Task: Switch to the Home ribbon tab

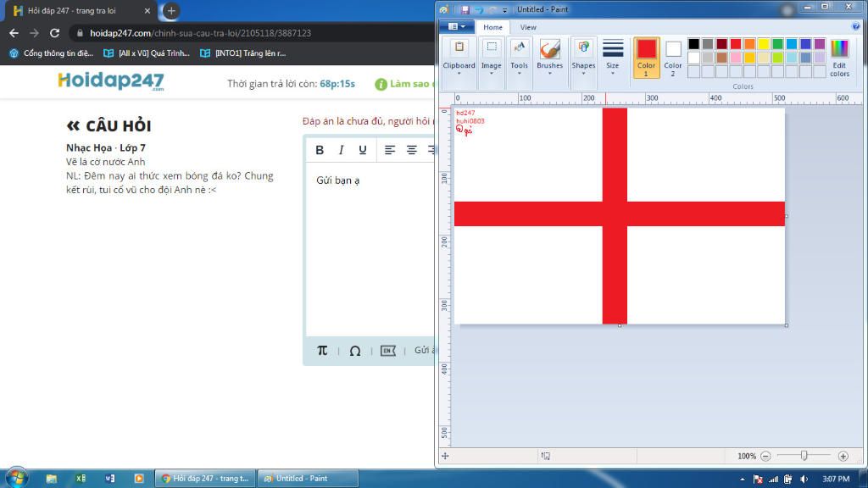Action: [492, 27]
